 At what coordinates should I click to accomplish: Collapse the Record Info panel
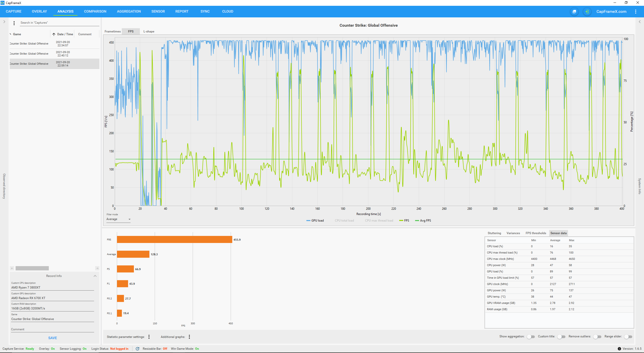(x=95, y=276)
